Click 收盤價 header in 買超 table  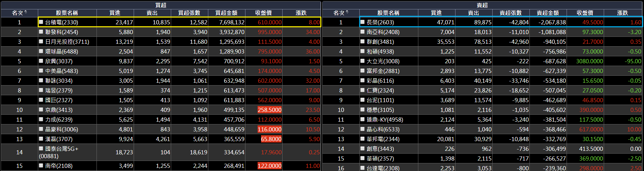tap(264, 13)
